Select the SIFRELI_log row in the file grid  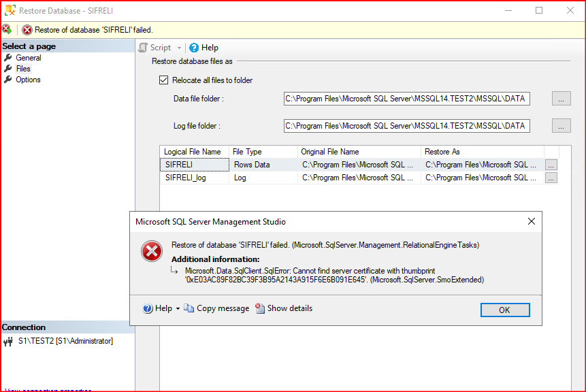pyautogui.click(x=194, y=178)
